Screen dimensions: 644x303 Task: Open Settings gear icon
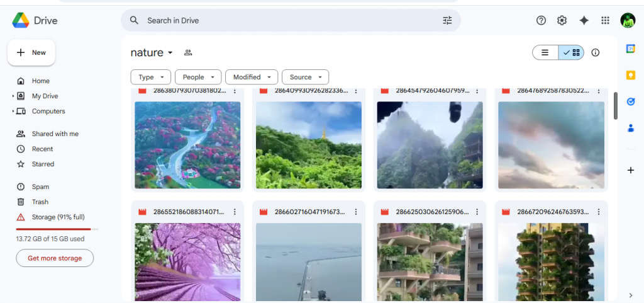click(x=562, y=21)
